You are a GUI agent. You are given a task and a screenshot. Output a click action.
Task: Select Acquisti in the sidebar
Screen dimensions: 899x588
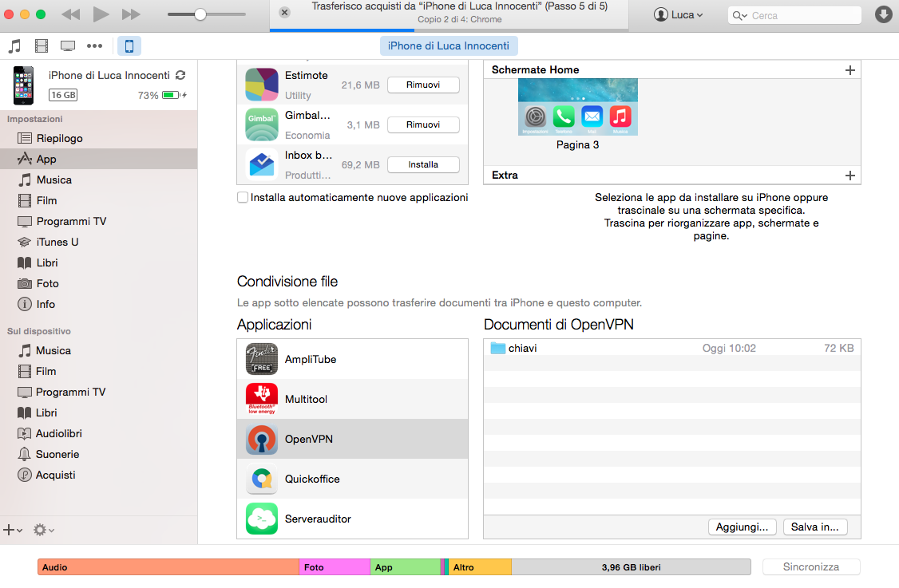point(99,475)
